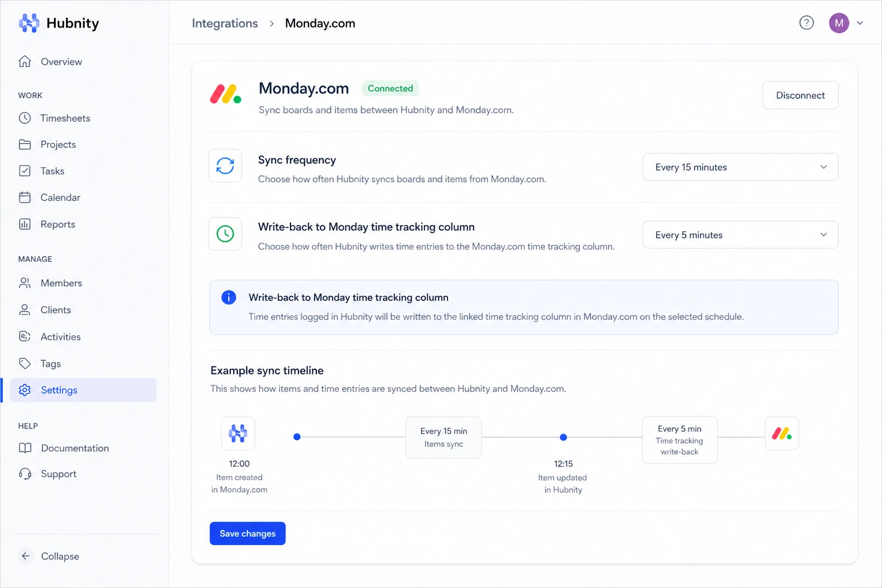The image size is (882, 588).
Task: Click the Monday.com logo in header card
Action: (x=225, y=94)
